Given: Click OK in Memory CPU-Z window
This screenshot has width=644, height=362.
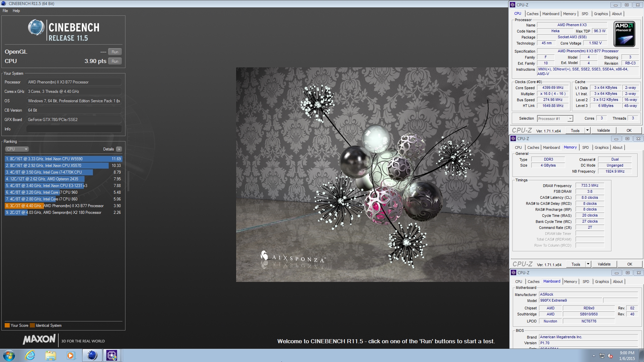Looking at the screenshot, I should point(630,264).
